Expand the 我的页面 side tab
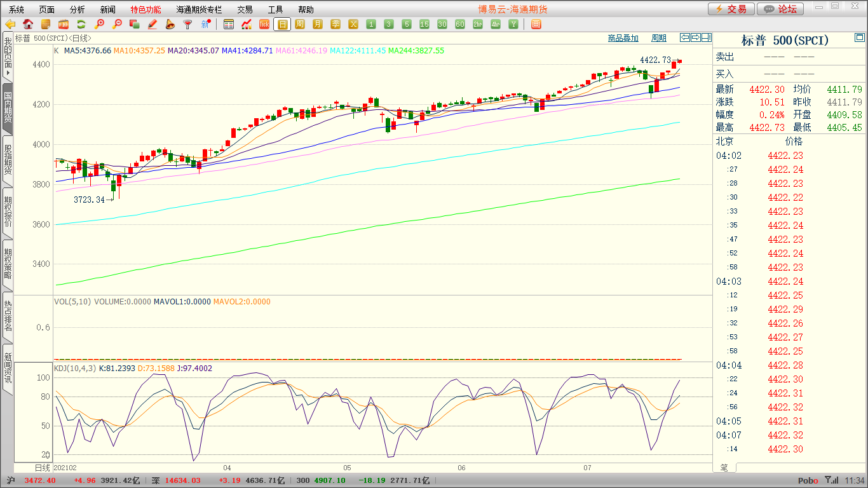Screen dimensions: 868x488 coord(8,57)
